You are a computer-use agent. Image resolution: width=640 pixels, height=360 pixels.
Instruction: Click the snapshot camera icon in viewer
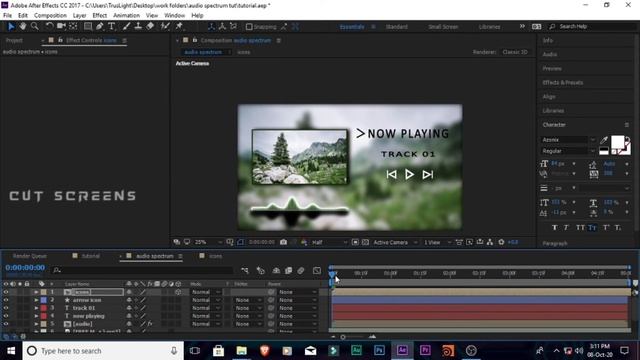click(283, 242)
